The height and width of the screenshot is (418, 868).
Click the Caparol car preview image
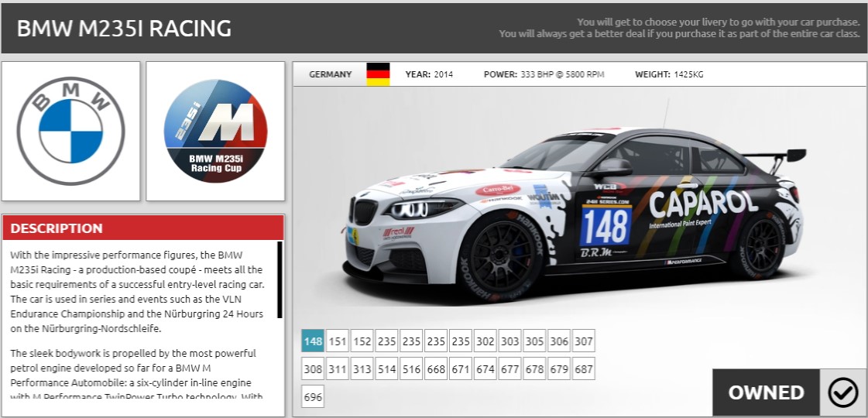tap(574, 201)
